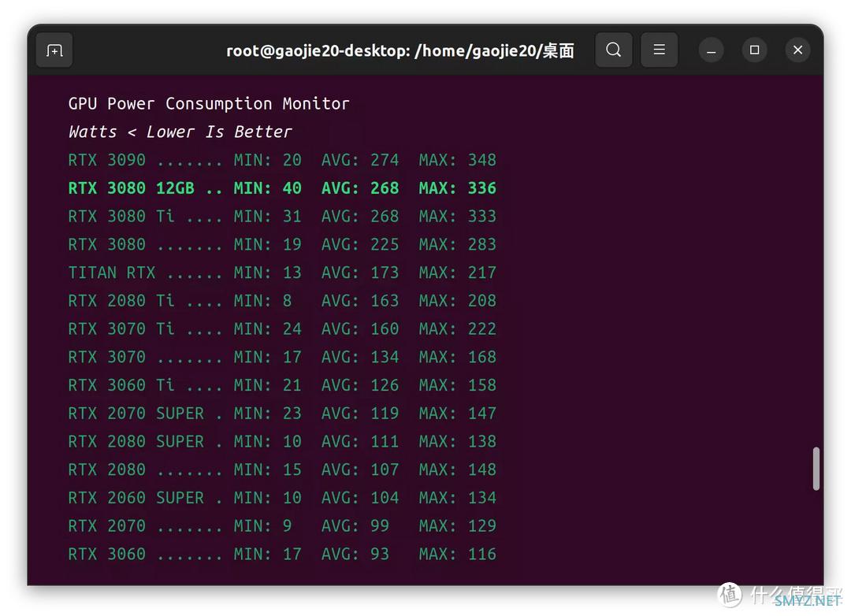Click AVG value 126 for RTX 3060 Ti
This screenshot has width=851, height=616.
pos(385,385)
